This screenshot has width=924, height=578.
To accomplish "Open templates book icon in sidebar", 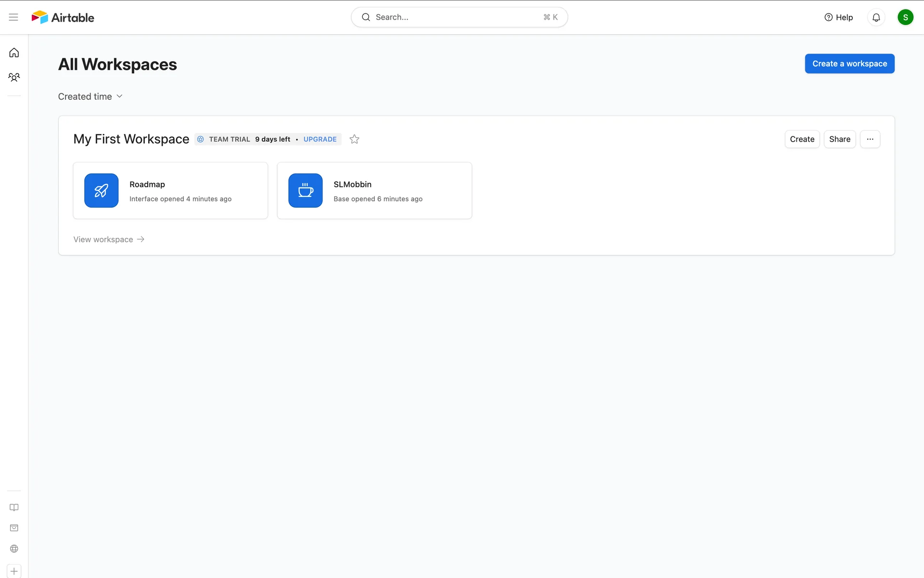I will pyautogui.click(x=14, y=507).
